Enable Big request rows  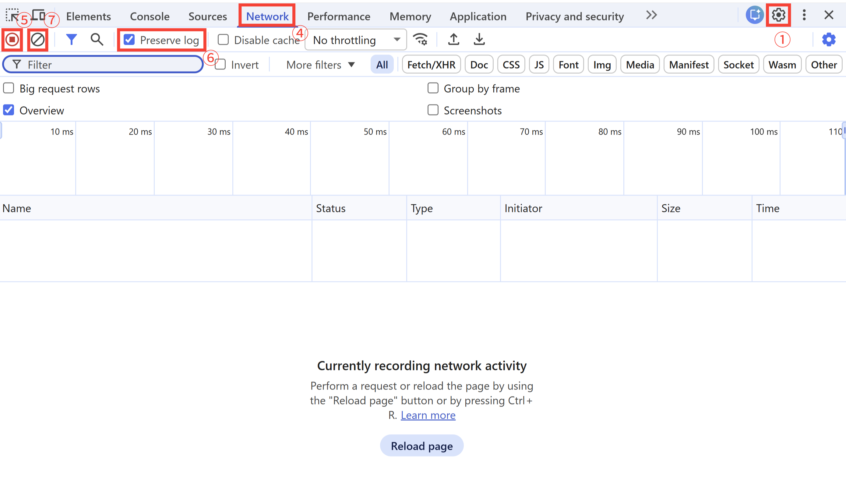(9, 88)
